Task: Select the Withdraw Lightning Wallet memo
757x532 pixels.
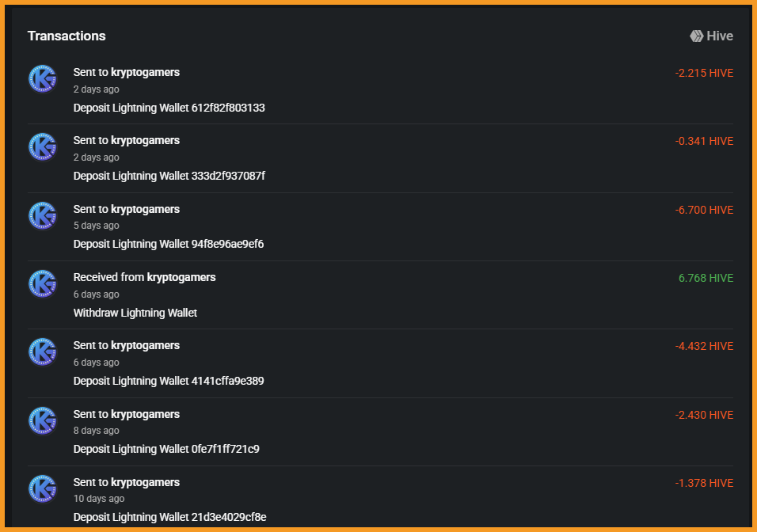Action: point(135,313)
